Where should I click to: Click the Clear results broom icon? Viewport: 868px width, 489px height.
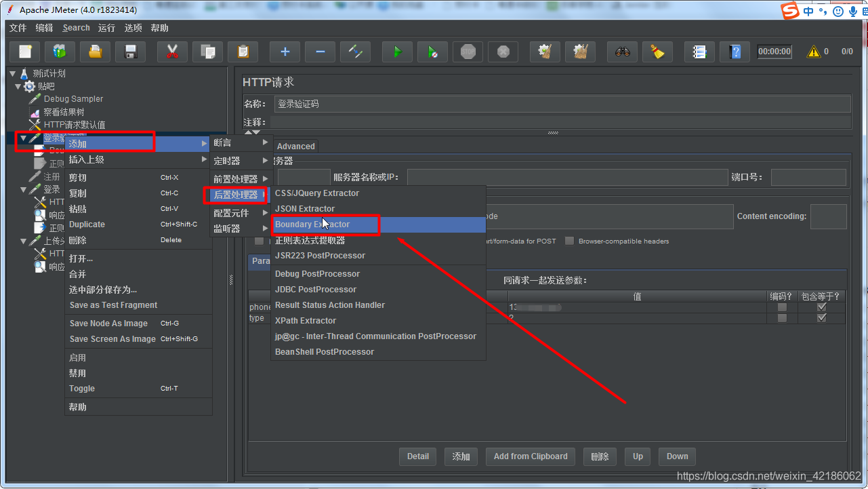click(x=545, y=52)
